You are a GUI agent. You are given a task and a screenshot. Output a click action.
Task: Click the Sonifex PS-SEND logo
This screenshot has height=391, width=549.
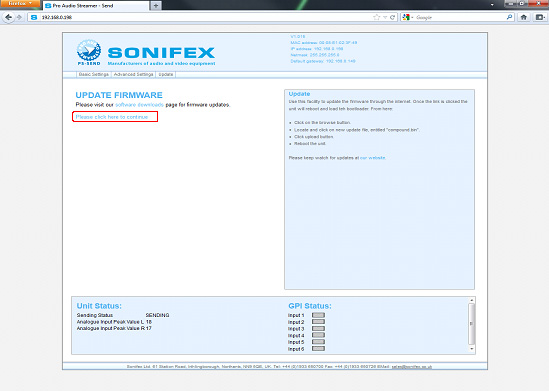[89, 52]
